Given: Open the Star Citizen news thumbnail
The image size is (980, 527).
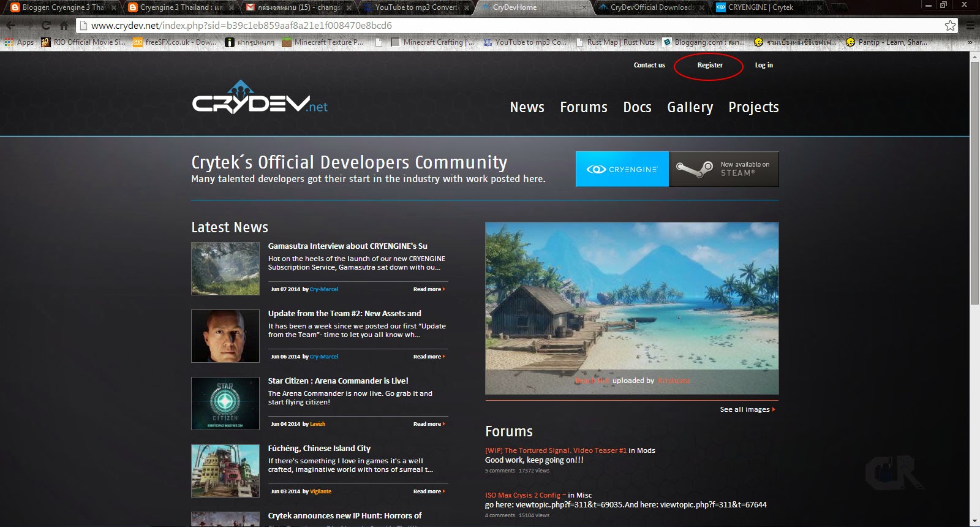Looking at the screenshot, I should click(225, 403).
